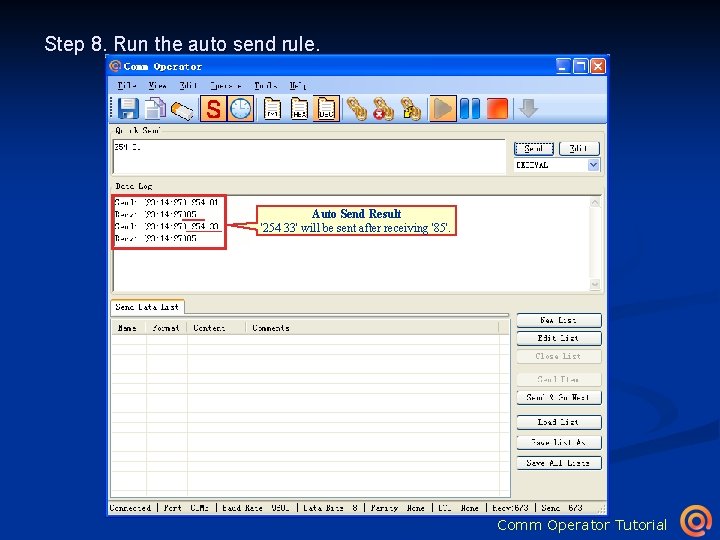Click the Quick Send Edit button
The width and height of the screenshot is (720, 540).
[x=579, y=148]
